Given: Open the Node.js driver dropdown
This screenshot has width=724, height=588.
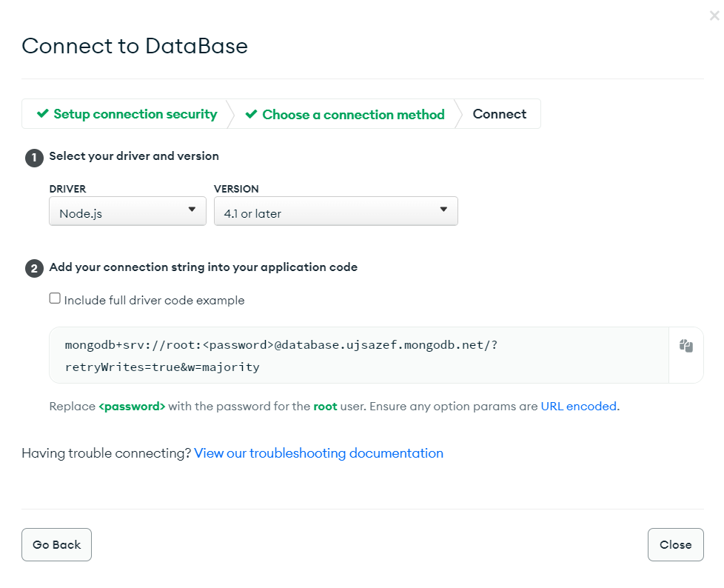Looking at the screenshot, I should tap(127, 212).
